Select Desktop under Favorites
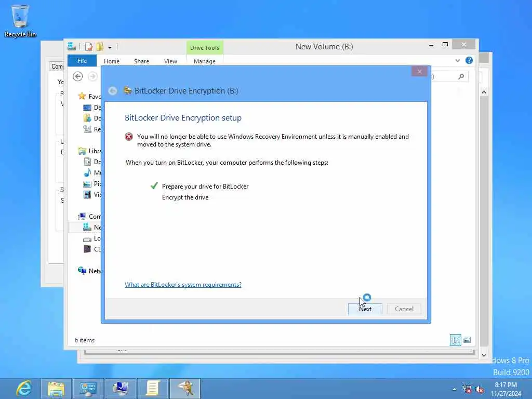532x399 pixels. pyautogui.click(x=92, y=107)
